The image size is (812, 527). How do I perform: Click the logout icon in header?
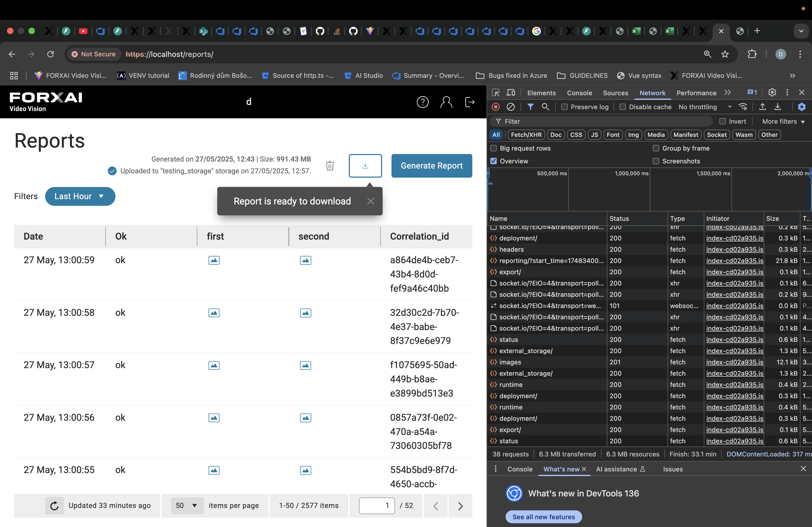coord(470,102)
